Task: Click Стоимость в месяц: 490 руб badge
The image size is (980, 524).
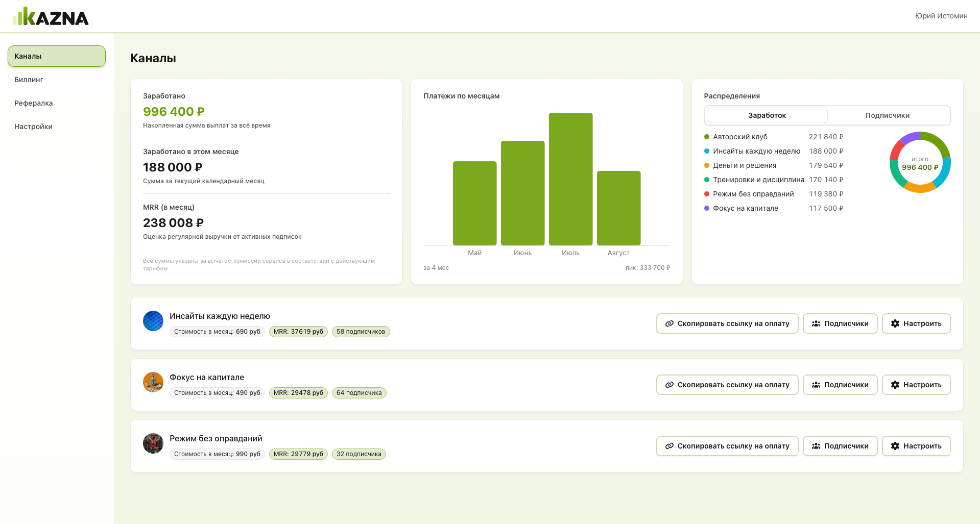Action: [x=217, y=393]
